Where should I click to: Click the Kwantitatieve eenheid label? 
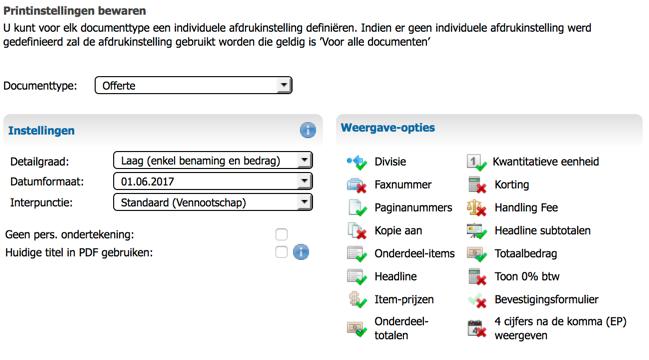coord(546,162)
